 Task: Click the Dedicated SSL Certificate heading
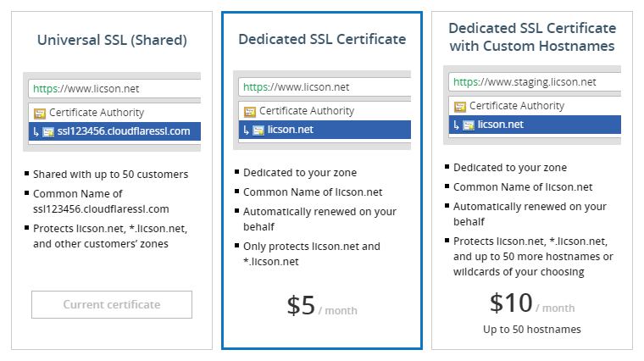coord(322,39)
